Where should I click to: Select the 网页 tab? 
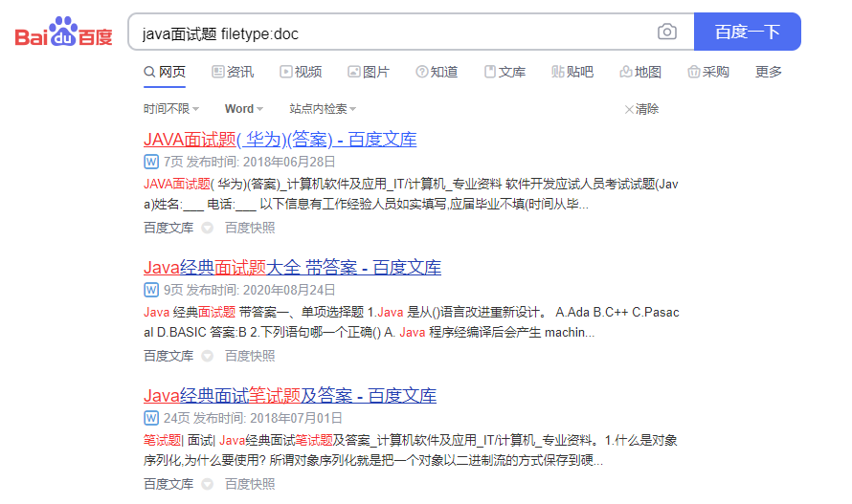(165, 73)
